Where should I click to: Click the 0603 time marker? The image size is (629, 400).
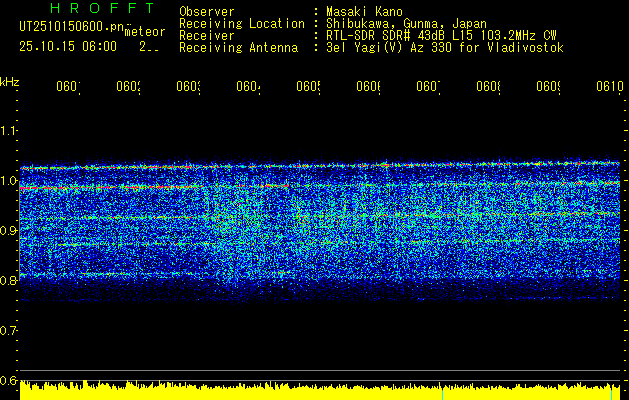pos(189,87)
